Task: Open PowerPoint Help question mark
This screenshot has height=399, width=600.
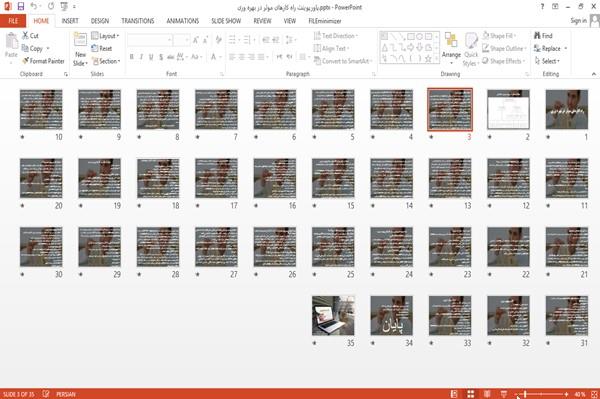Action: point(542,7)
